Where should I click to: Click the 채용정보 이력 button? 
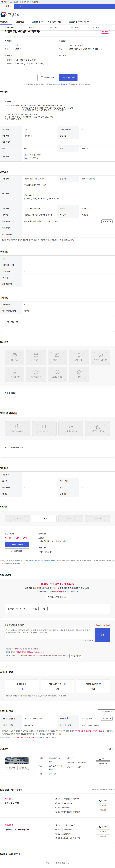click(103, 764)
